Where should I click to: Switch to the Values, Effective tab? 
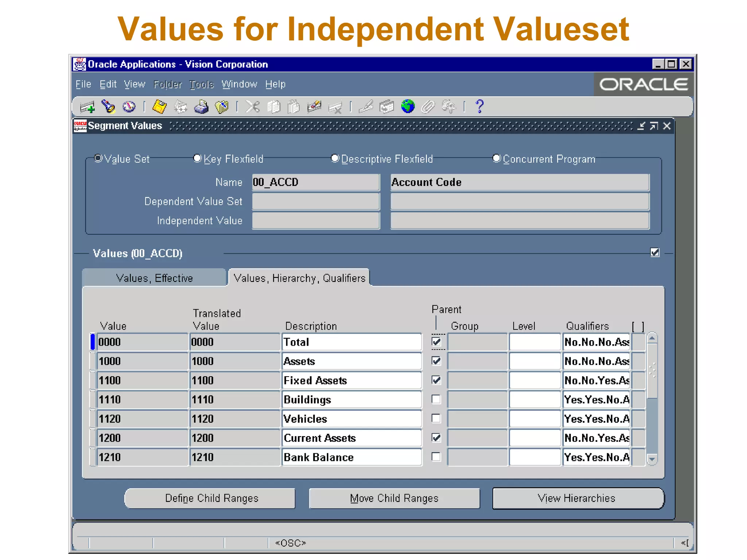click(x=154, y=278)
